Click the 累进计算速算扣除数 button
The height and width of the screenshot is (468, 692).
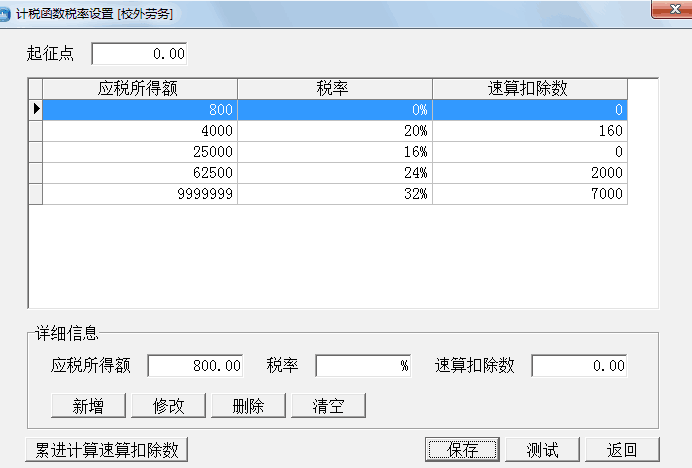coord(107,450)
